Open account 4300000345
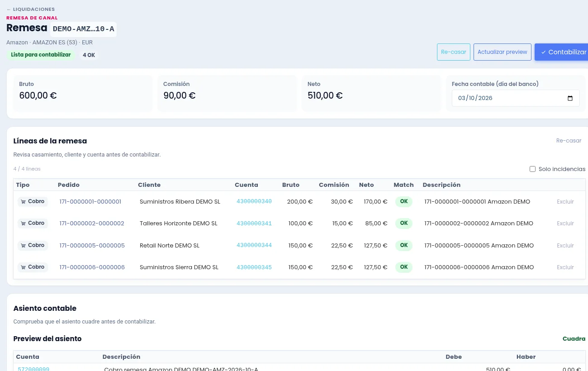Viewport: 588px width, 371px height. 254,267
